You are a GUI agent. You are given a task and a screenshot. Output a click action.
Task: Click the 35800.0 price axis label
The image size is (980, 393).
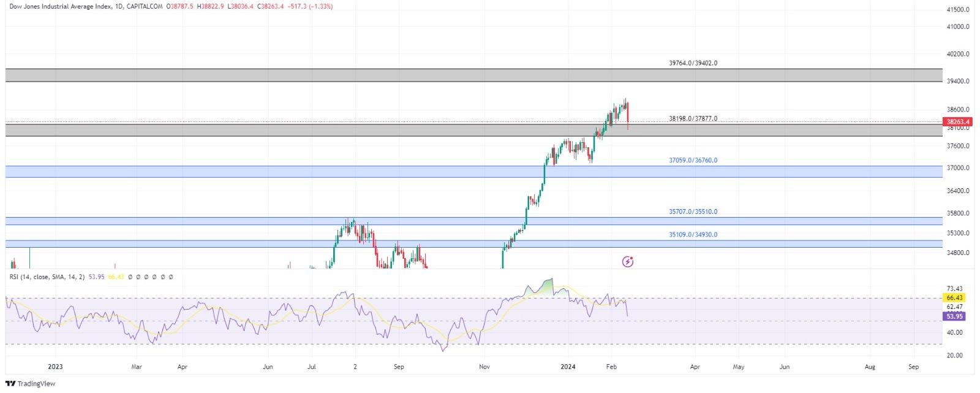pos(958,214)
